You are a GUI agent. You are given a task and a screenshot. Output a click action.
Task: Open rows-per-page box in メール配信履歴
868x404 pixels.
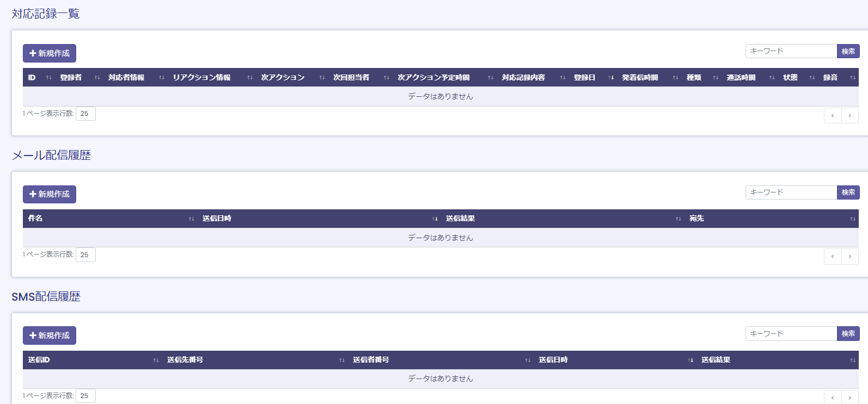coord(85,255)
